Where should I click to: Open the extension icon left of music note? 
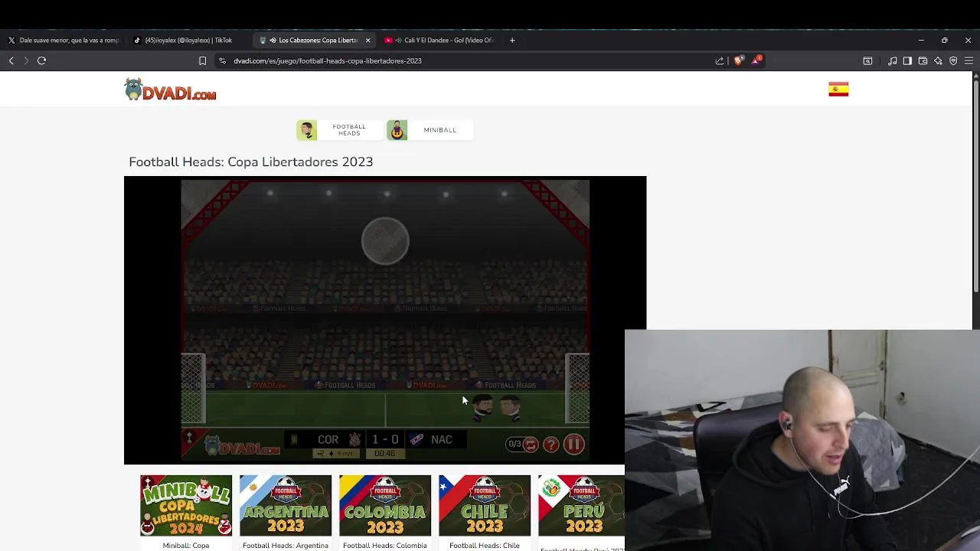click(x=867, y=60)
